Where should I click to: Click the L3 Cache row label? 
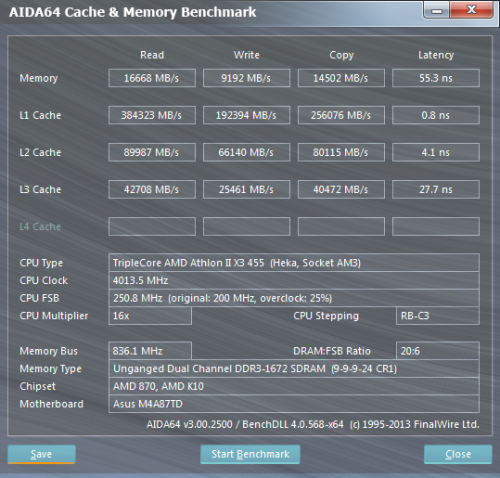point(40,189)
